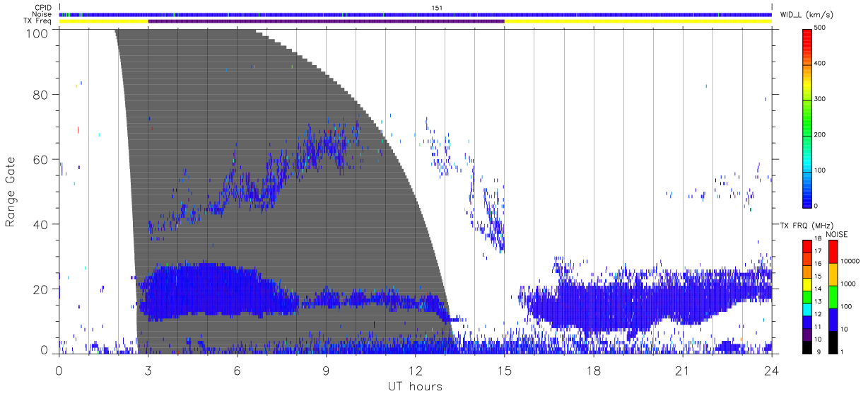Click the 24 tick on the UT hours axis

pyautogui.click(x=771, y=371)
